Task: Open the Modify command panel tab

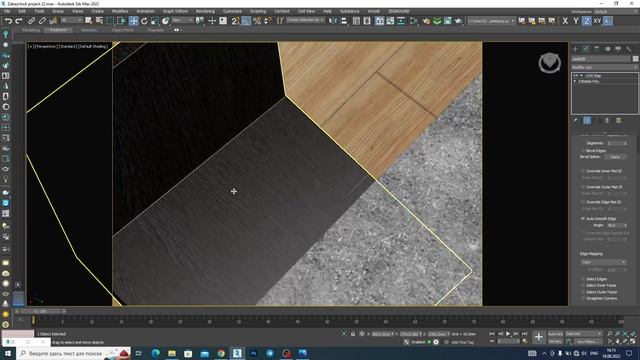Action: [x=586, y=49]
